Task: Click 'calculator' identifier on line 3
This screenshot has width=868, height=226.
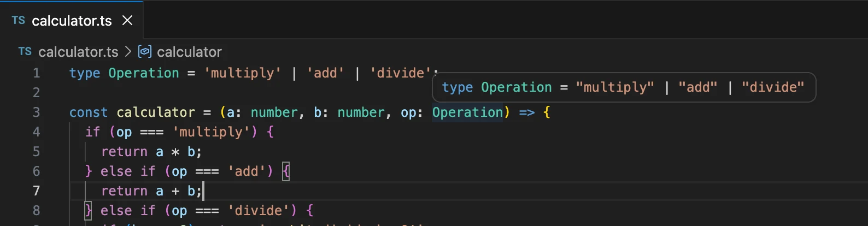Action: pos(156,112)
